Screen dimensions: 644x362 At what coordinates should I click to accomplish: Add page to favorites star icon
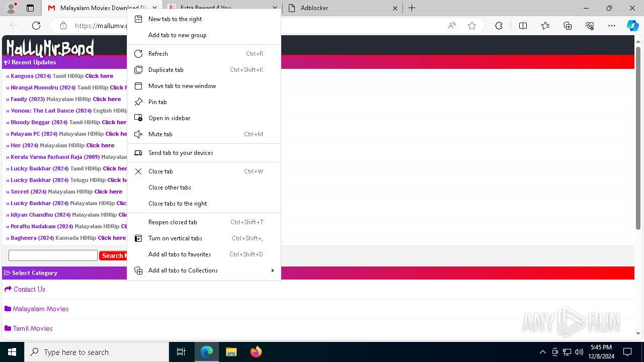coord(472,26)
